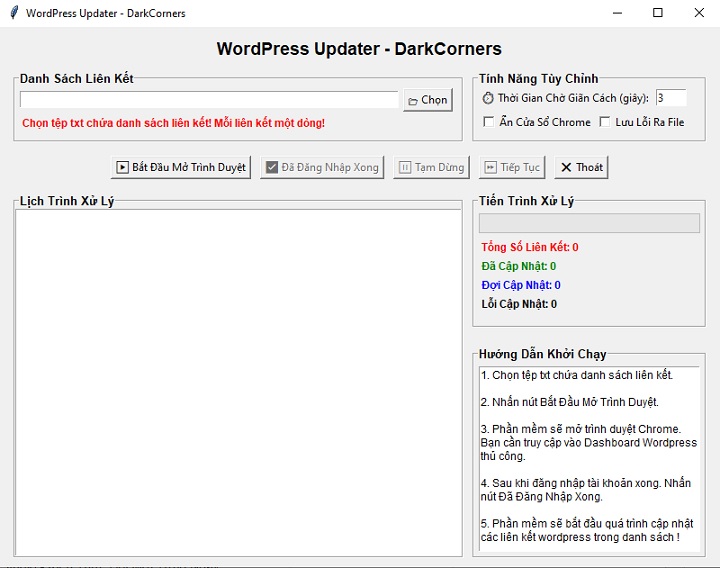Click the Tiến Trình Xử Lý progress bar
720x568 pixels.
(589, 223)
